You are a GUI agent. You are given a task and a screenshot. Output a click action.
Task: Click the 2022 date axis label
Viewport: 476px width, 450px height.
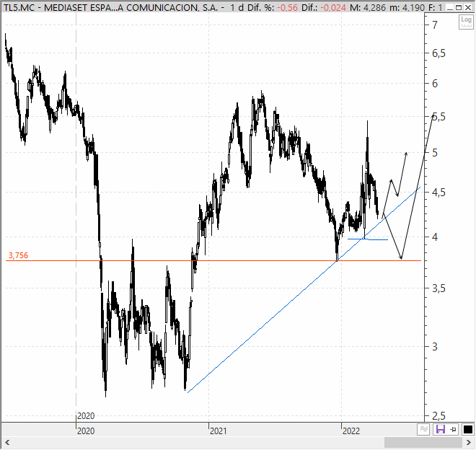tap(351, 431)
